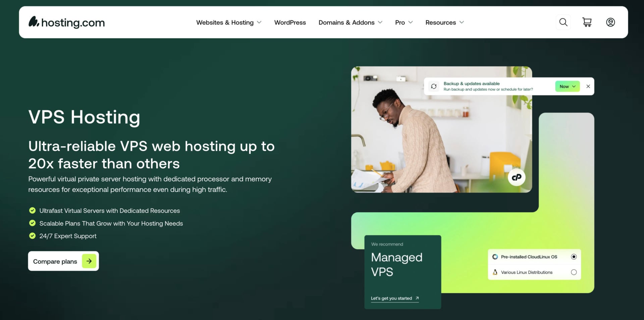
Task: Click the Compare plans button
Action: pyautogui.click(x=63, y=261)
